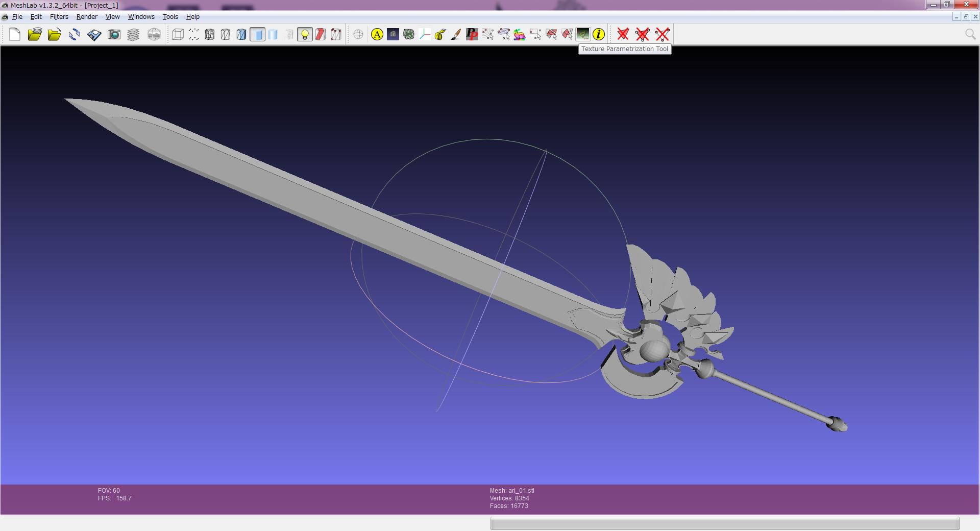Click the Vertices: 8354 readout
980x531 pixels.
click(509, 498)
